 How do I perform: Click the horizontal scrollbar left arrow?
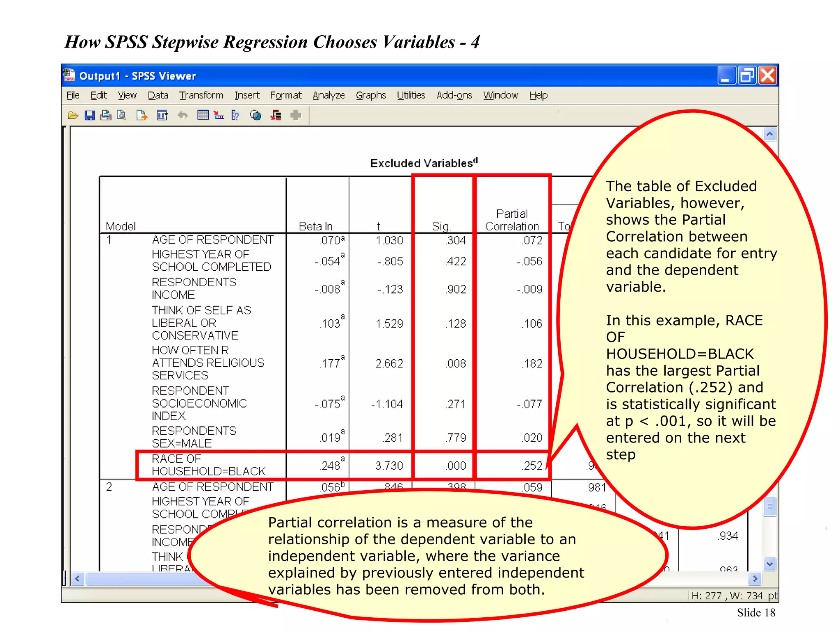pos(78,579)
